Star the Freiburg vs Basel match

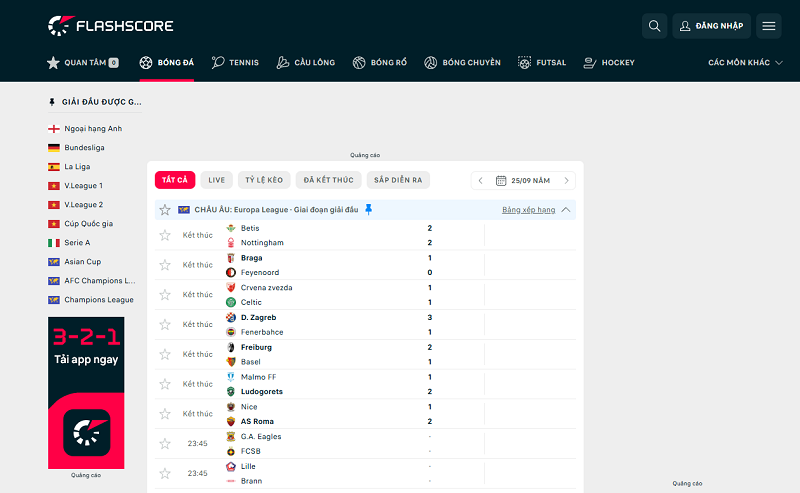click(x=165, y=354)
